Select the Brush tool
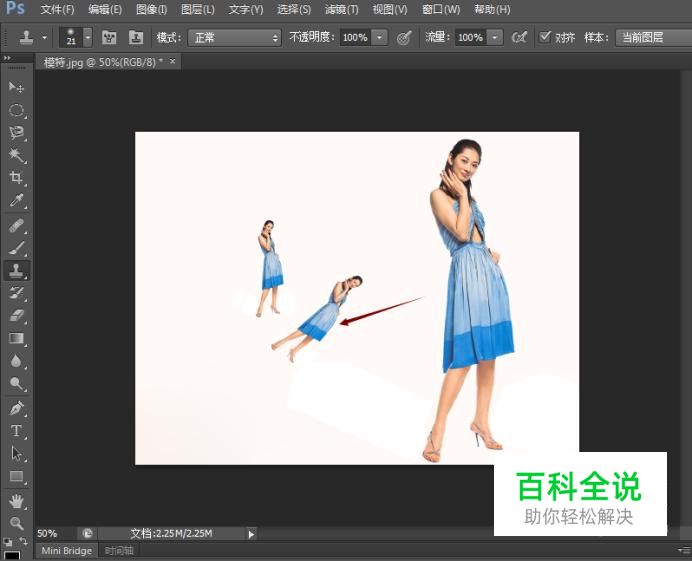Screen dimensions: 692x561 point(16,248)
